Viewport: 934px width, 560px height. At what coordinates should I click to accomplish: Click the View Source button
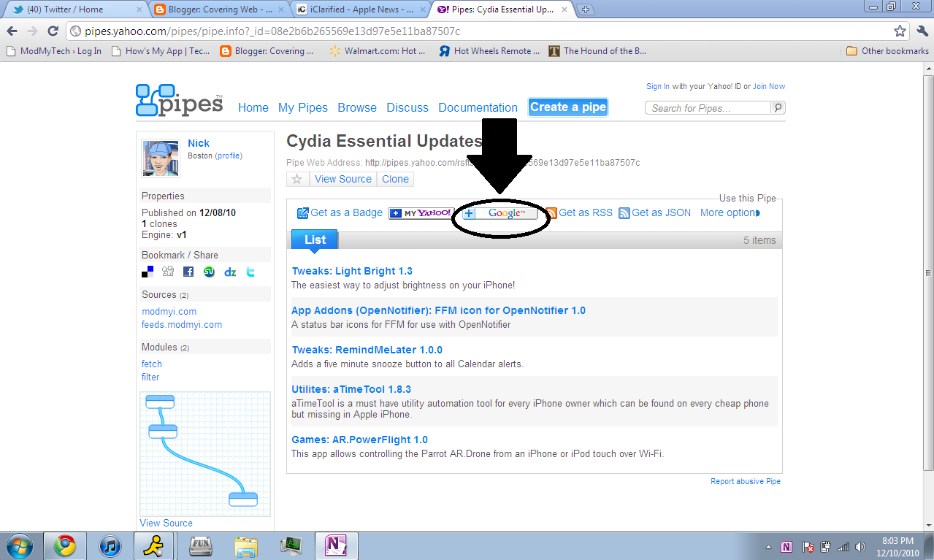point(343,179)
